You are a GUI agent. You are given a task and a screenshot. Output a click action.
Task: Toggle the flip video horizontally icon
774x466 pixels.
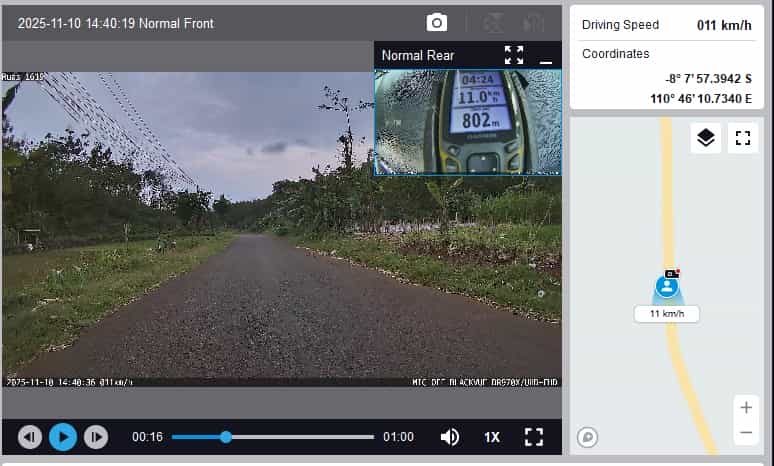[532, 23]
